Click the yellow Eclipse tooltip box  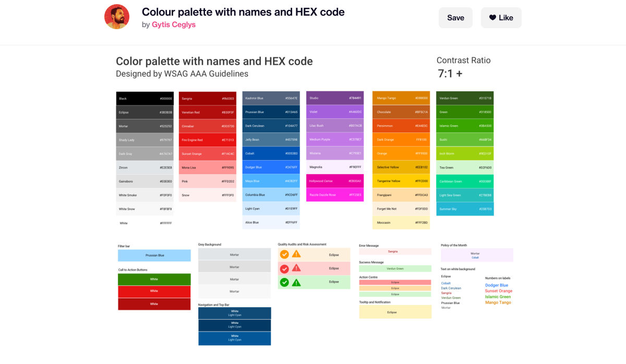point(395,312)
